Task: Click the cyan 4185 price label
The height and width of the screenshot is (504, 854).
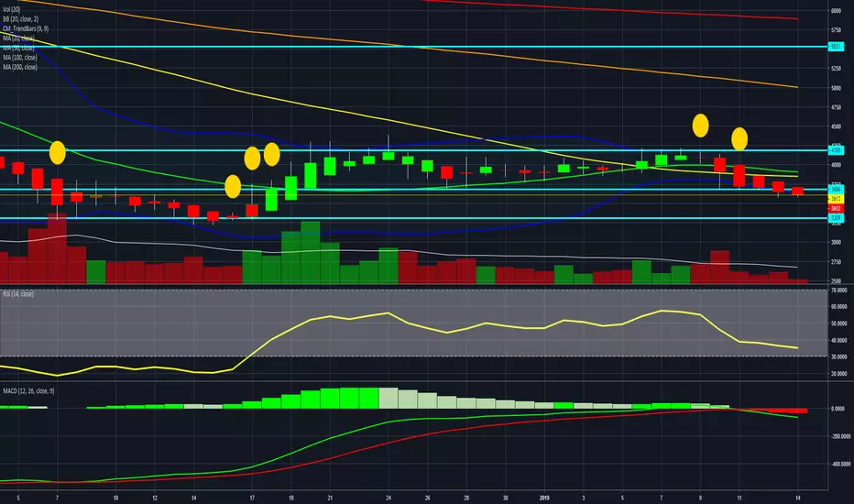Action: (836, 150)
